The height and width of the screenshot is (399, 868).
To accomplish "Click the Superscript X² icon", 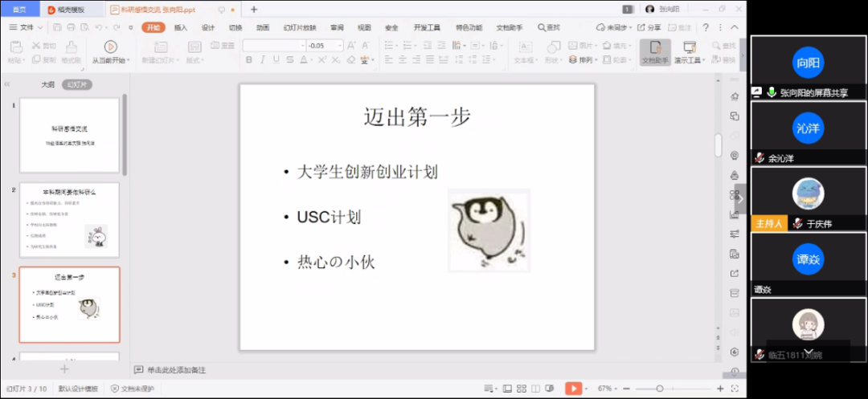I will tap(322, 59).
